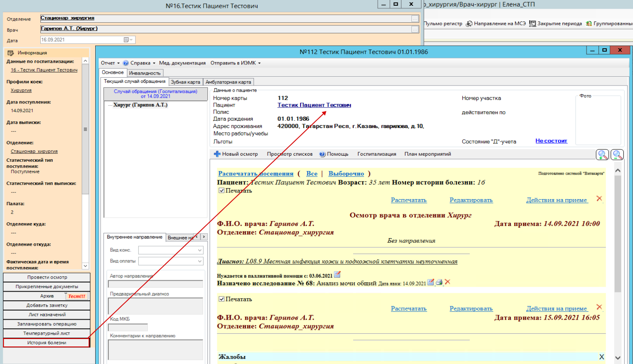The height and width of the screenshot is (364, 633).
Task: Click the zoom-in magnifier icon
Action: point(603,155)
